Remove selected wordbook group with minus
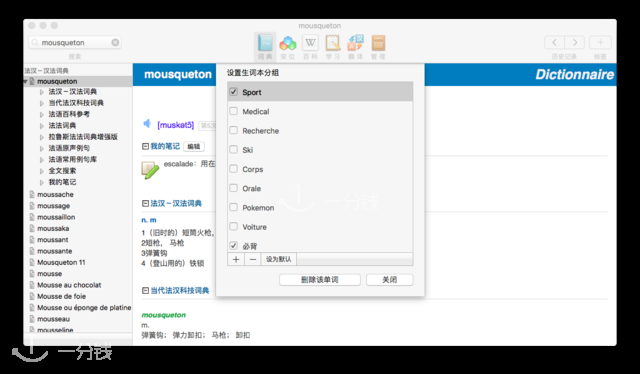 (253, 259)
